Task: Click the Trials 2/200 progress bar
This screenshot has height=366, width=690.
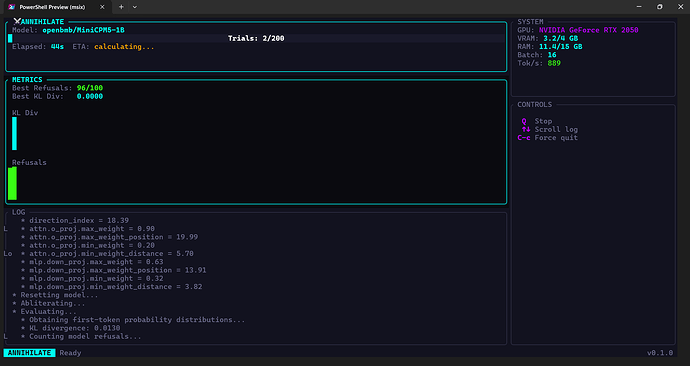Action: click(x=256, y=38)
